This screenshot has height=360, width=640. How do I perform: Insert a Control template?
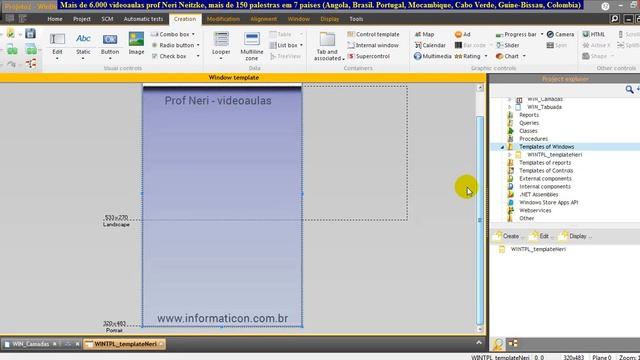tap(373, 35)
